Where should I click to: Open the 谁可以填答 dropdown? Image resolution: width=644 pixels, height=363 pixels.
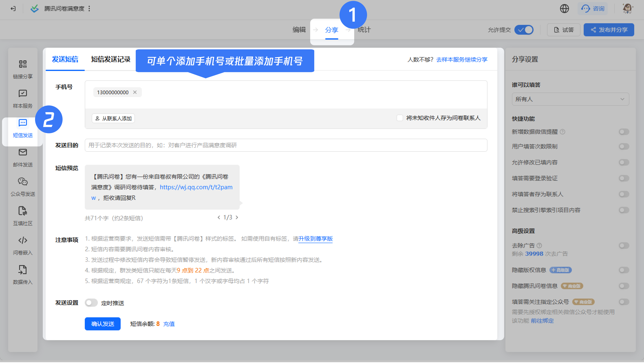click(x=570, y=99)
